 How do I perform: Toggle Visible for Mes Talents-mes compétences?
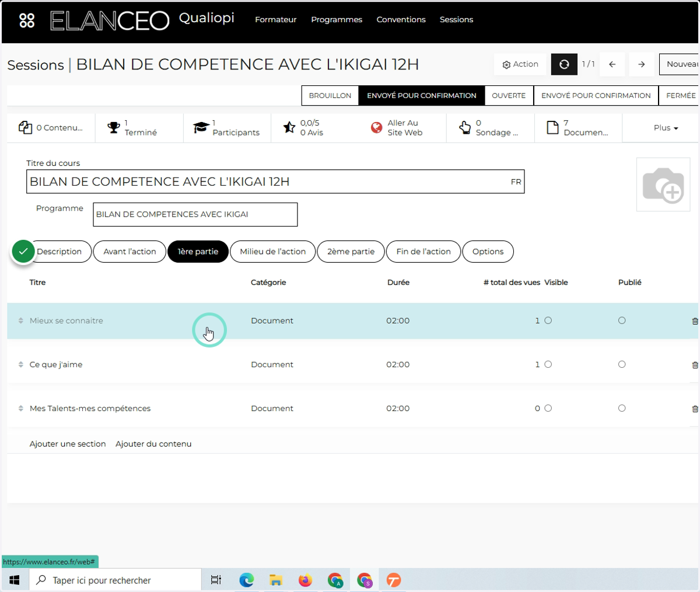coord(548,408)
